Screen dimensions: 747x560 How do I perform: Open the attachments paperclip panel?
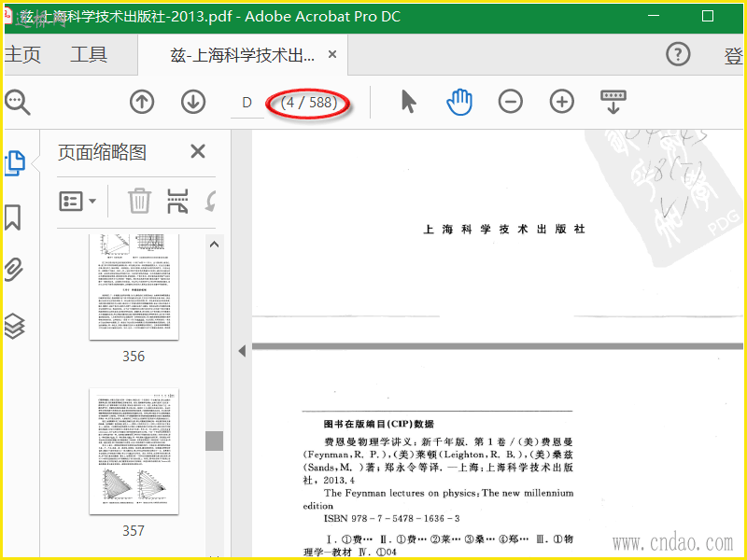click(14, 270)
